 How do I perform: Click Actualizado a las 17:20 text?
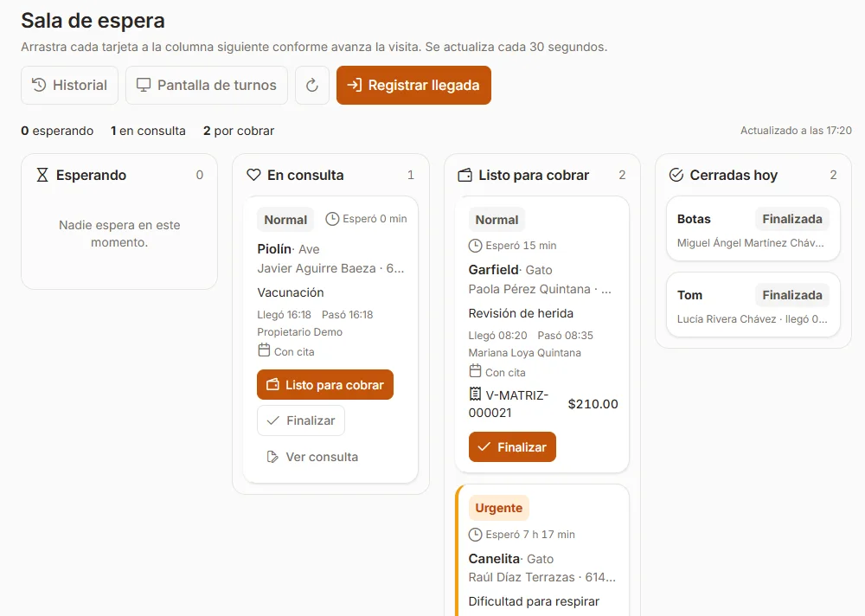[796, 131]
